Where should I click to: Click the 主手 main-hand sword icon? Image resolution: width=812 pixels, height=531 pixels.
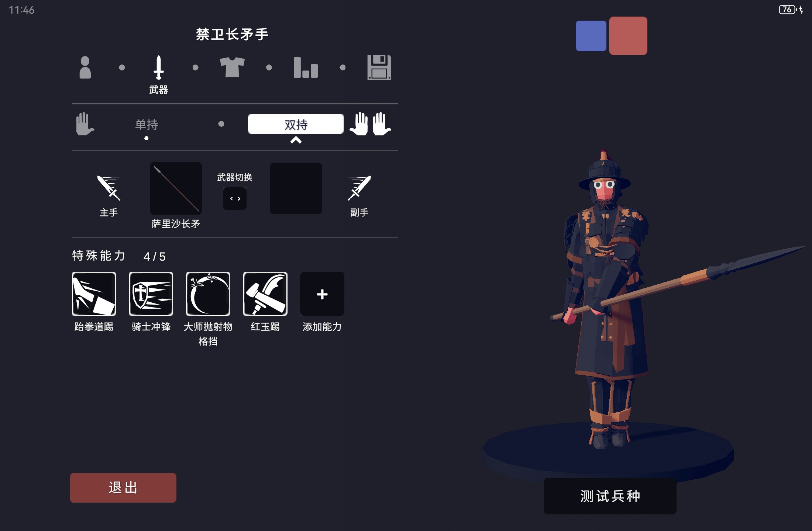point(109,188)
